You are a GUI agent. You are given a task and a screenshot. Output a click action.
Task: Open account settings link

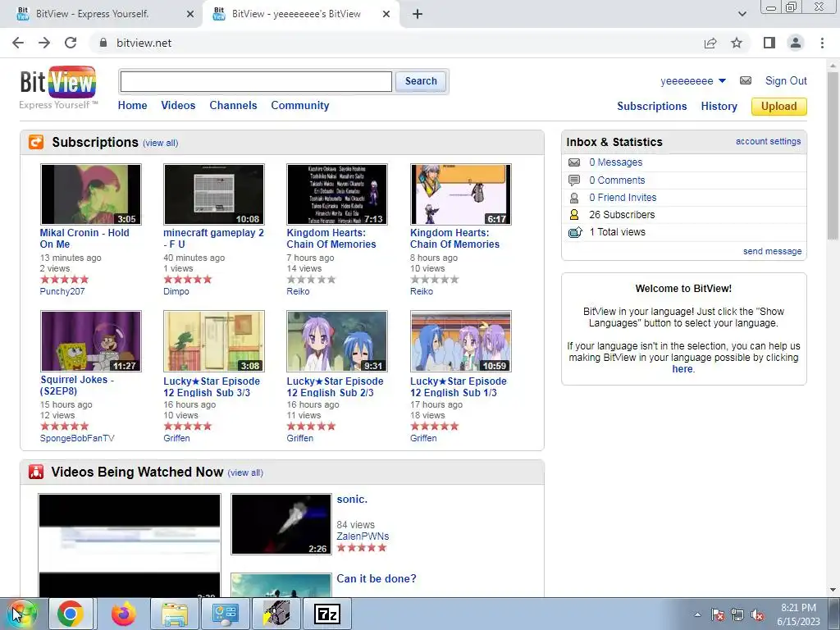point(768,141)
